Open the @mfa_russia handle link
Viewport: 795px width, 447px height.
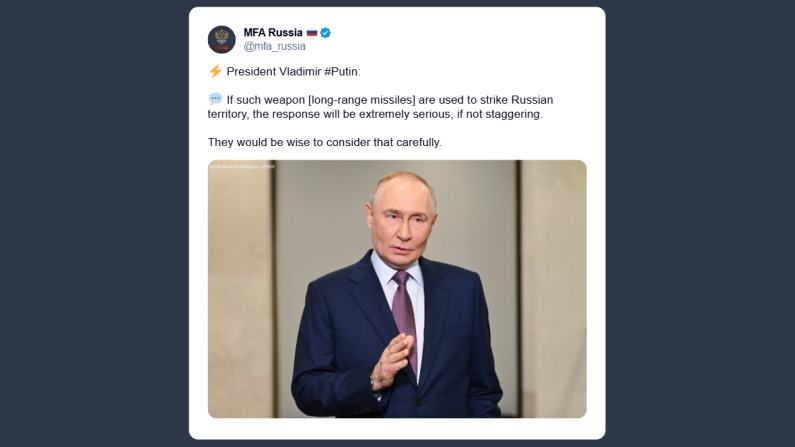[x=274, y=47]
